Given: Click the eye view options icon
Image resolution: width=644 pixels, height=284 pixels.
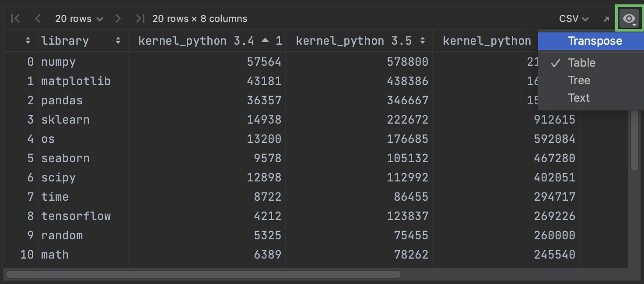Looking at the screenshot, I should tap(629, 19).
